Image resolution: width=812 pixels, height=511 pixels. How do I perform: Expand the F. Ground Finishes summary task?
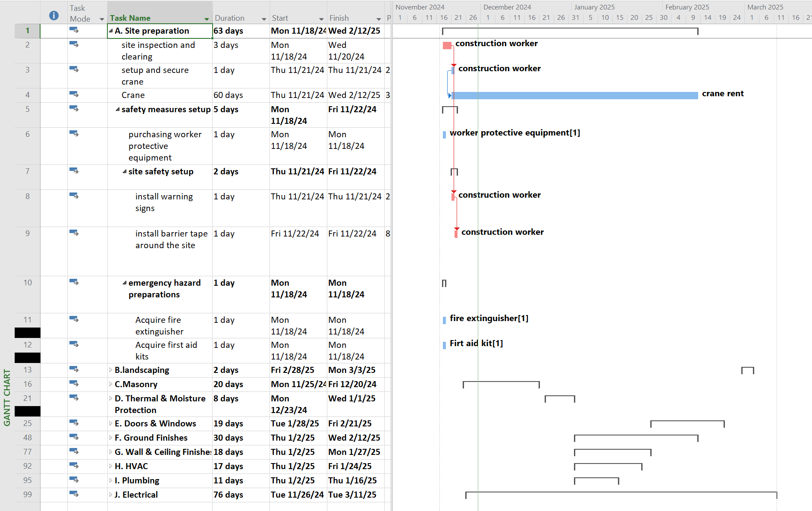pos(111,438)
